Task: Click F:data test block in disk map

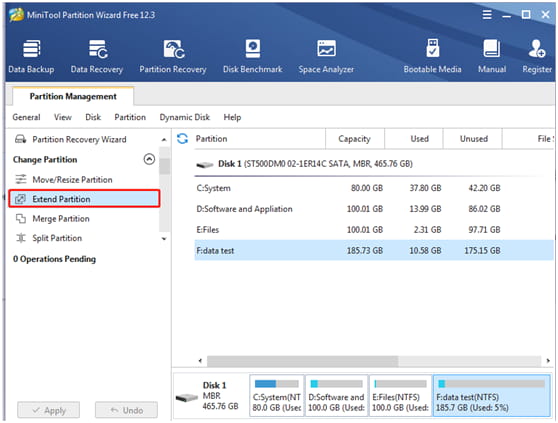Action: 491,395
